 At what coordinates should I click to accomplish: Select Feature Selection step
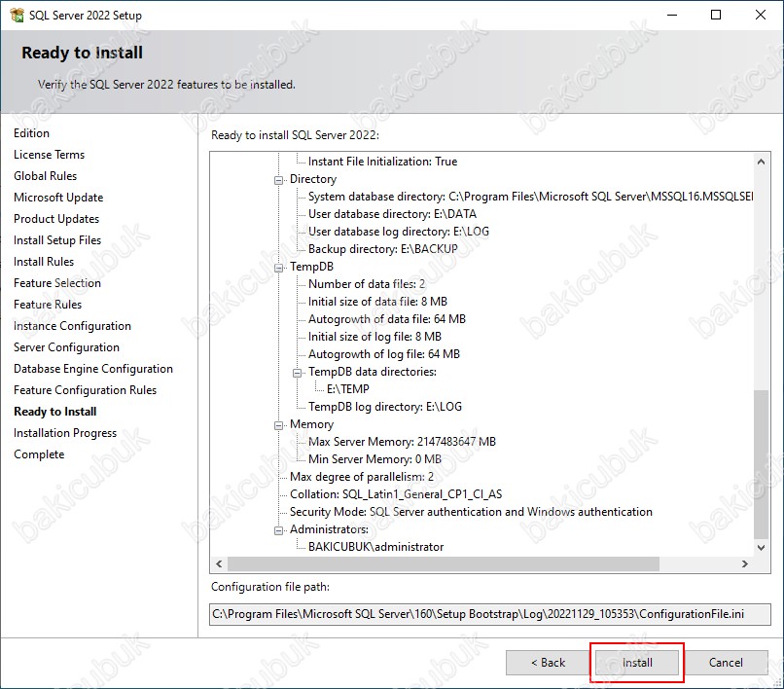pos(57,283)
